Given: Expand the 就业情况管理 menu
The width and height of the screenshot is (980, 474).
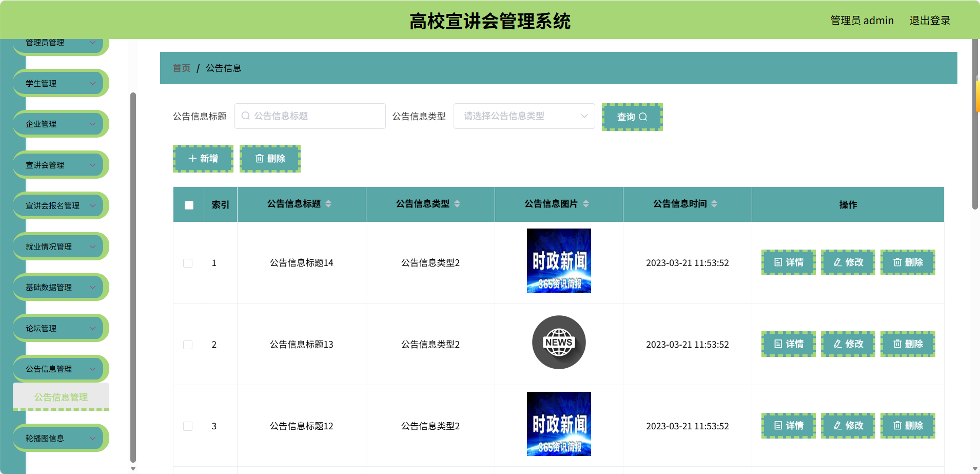Looking at the screenshot, I should 61,247.
